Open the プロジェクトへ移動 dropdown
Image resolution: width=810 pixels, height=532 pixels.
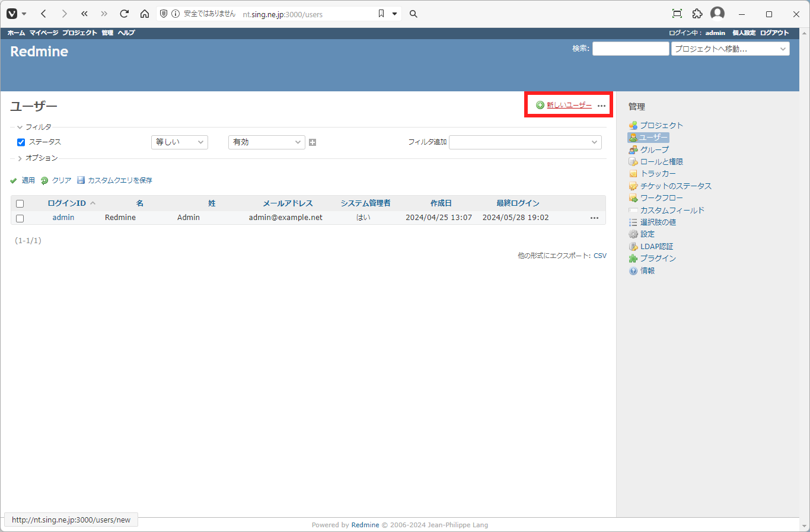(x=731, y=49)
